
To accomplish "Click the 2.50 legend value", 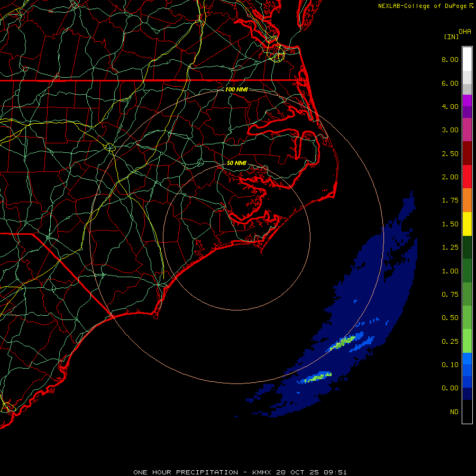I will [450, 153].
